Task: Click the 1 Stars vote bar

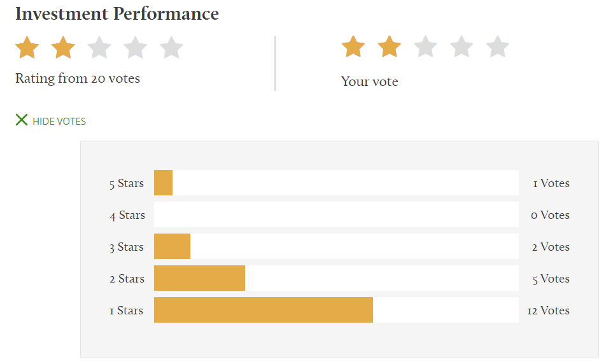Action: [x=336, y=310]
